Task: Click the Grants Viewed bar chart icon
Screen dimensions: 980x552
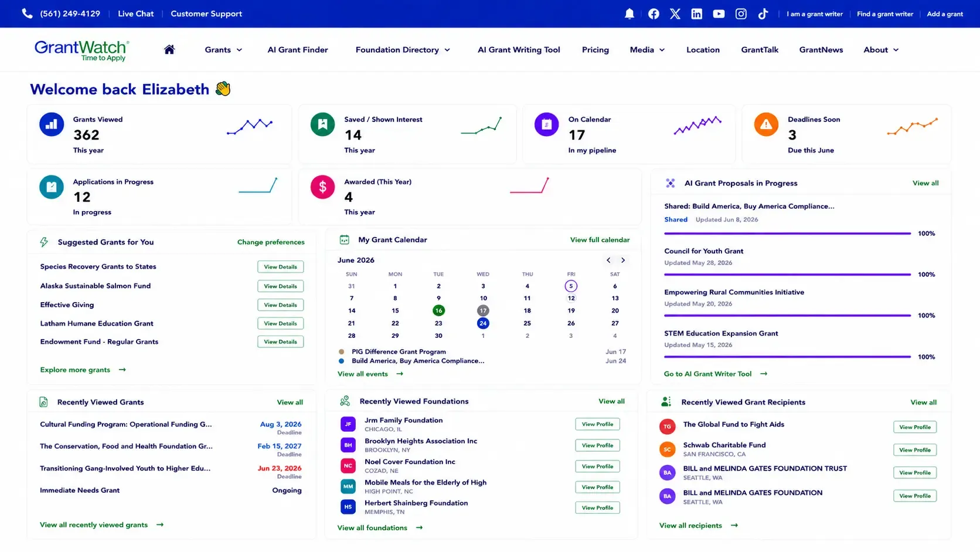Action: point(52,124)
